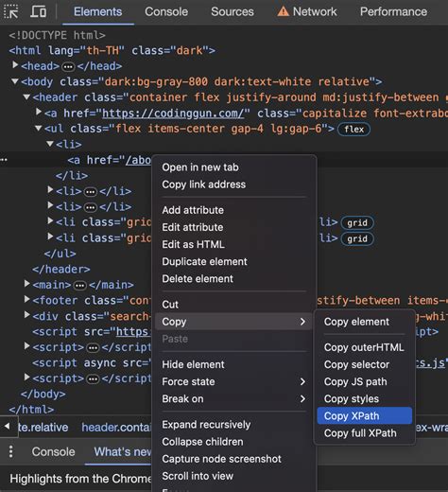Open the Sources tab

click(x=233, y=11)
